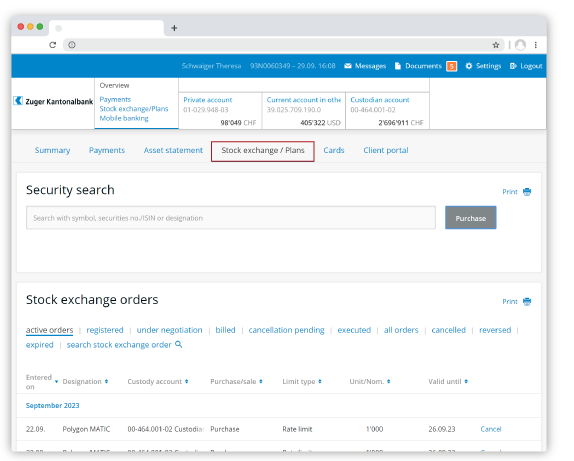
Task: Click the Messages envelope icon
Action: (348, 66)
